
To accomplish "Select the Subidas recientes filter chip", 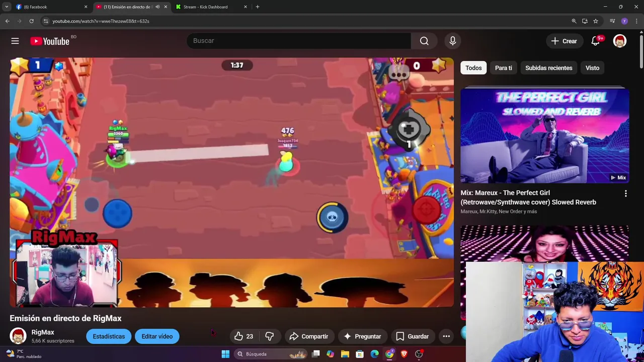I will [x=549, y=68].
